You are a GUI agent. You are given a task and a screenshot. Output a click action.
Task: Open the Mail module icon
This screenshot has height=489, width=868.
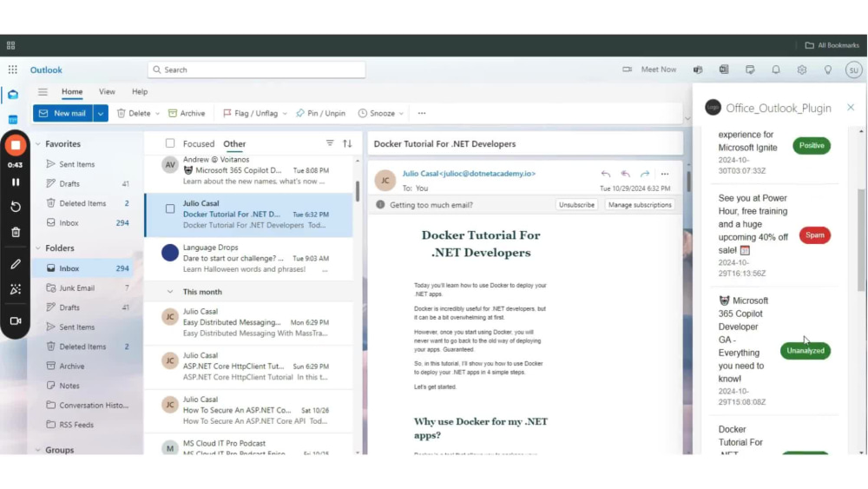pos(13,95)
